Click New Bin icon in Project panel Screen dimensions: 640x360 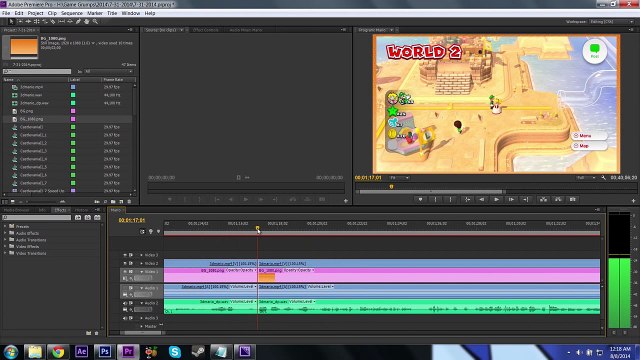pyautogui.click(x=113, y=202)
